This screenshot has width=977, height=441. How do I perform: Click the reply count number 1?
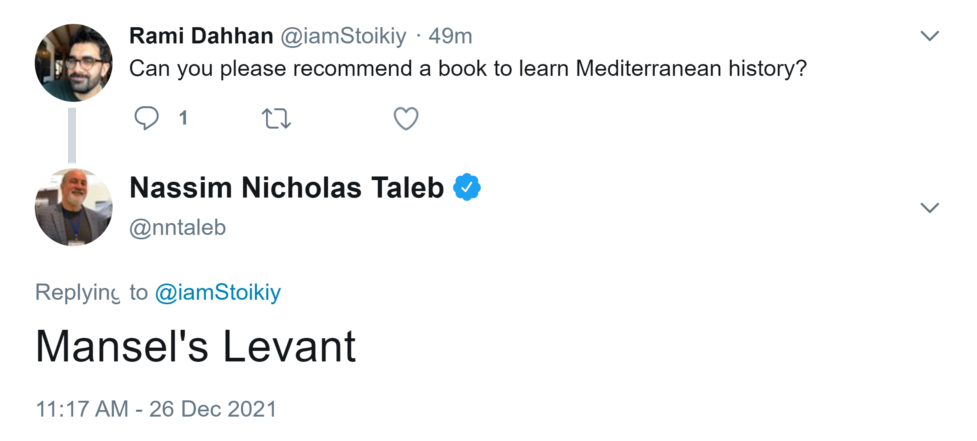[183, 119]
